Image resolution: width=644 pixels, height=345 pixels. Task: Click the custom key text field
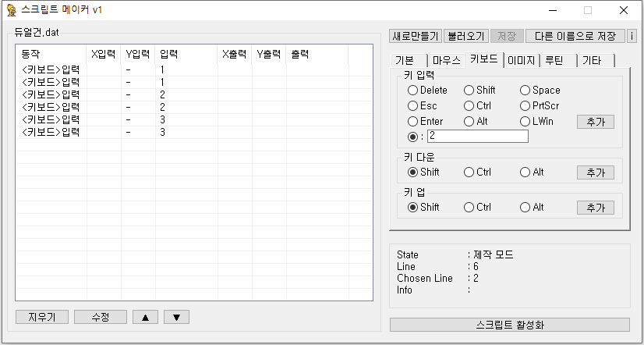point(478,136)
